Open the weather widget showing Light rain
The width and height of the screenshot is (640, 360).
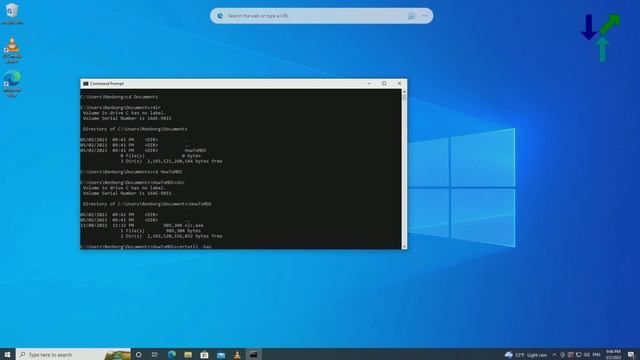[x=526, y=355]
